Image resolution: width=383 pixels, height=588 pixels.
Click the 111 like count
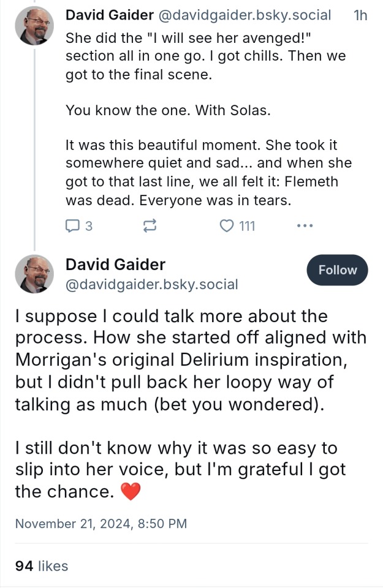[246, 226]
